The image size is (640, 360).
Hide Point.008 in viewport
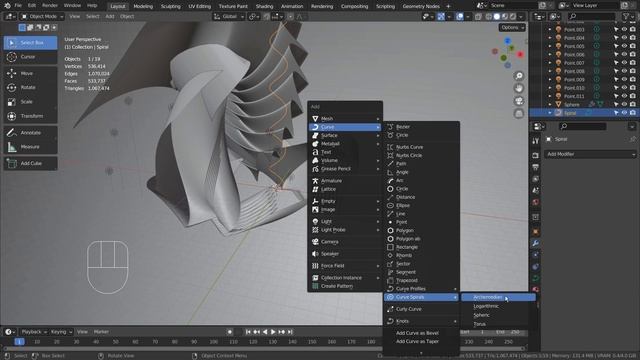[624, 71]
